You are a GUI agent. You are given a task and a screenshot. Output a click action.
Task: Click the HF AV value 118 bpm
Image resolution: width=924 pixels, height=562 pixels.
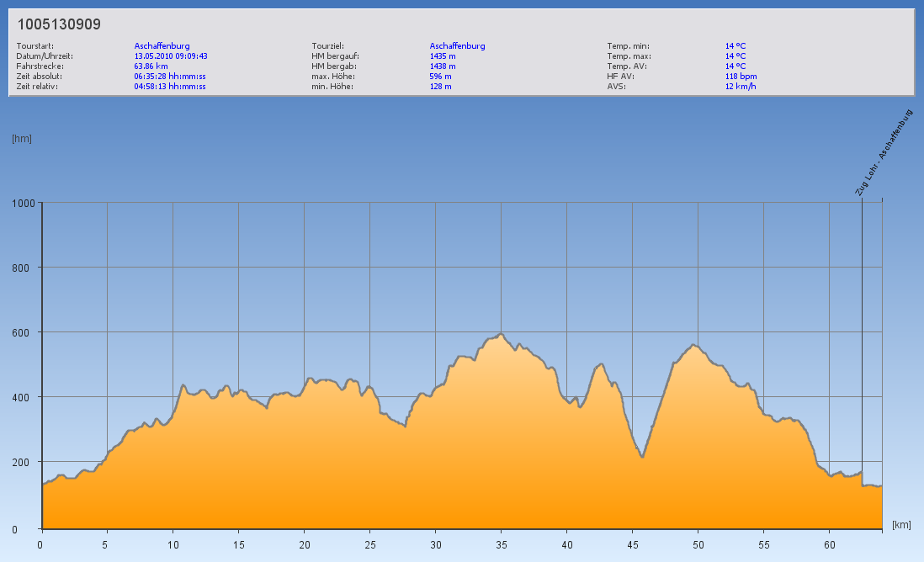pos(741,76)
